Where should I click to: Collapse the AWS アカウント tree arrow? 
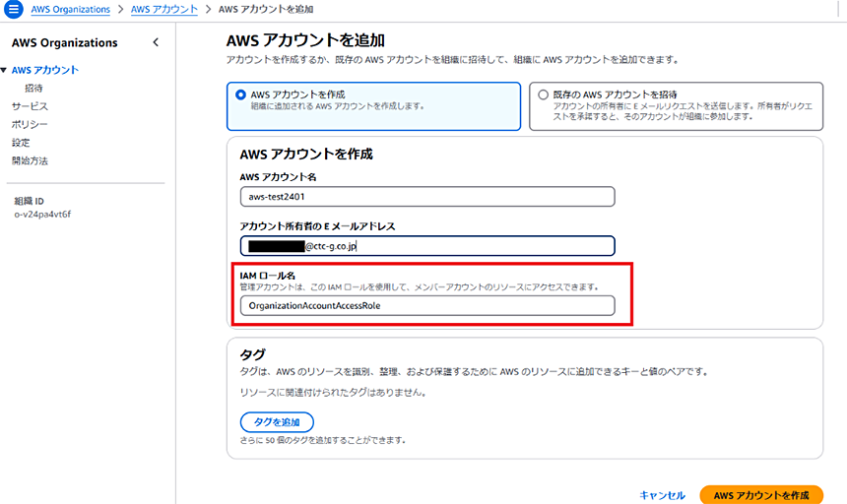pyautogui.click(x=4, y=70)
